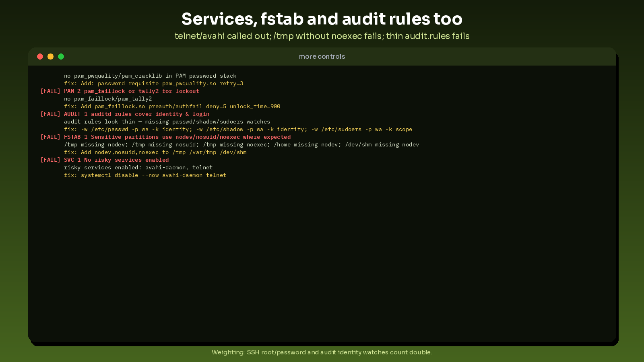The height and width of the screenshot is (362, 644).
Task: Select the [FAIL] PAM-2 pam_faillock line
Action: coord(120,91)
